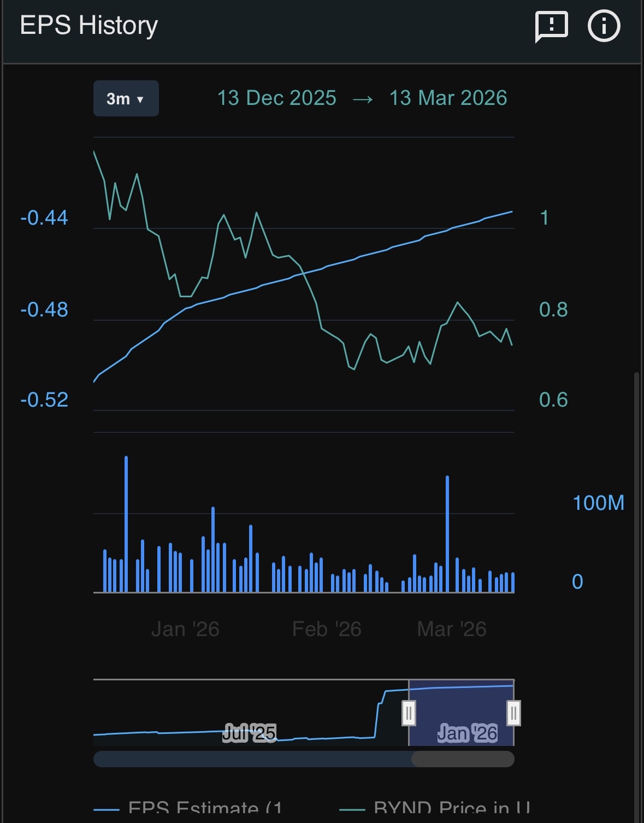The image size is (644, 823).
Task: Click the right range selector handle
Action: 513,713
